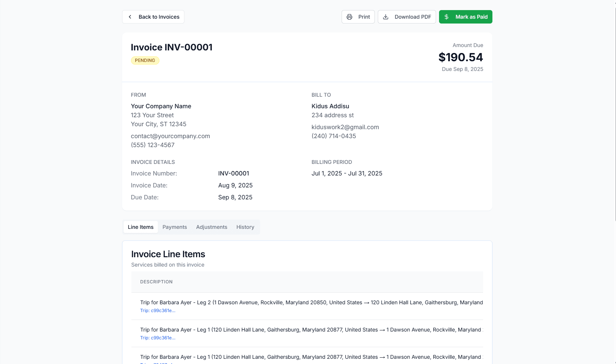Click the PENDING status badge
The image size is (616, 364).
(x=145, y=60)
